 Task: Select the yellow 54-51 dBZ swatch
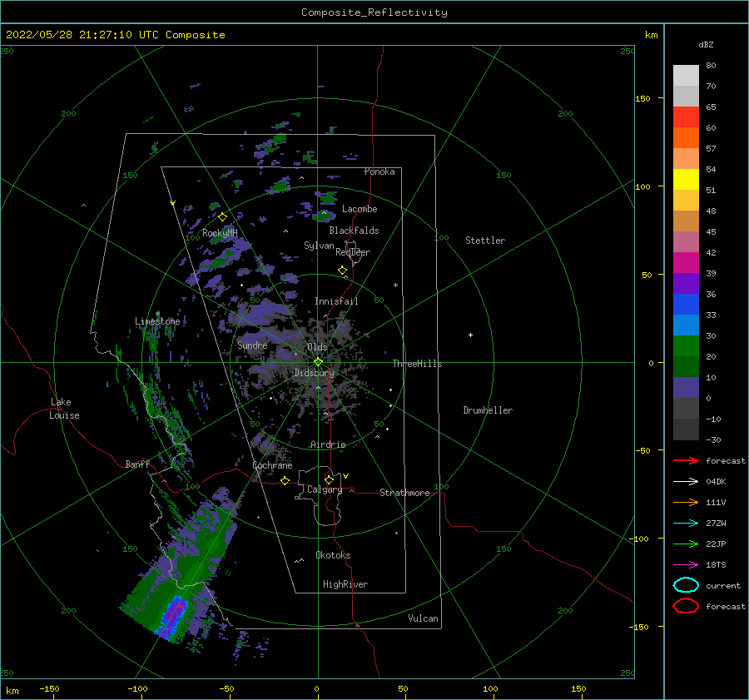(x=686, y=179)
